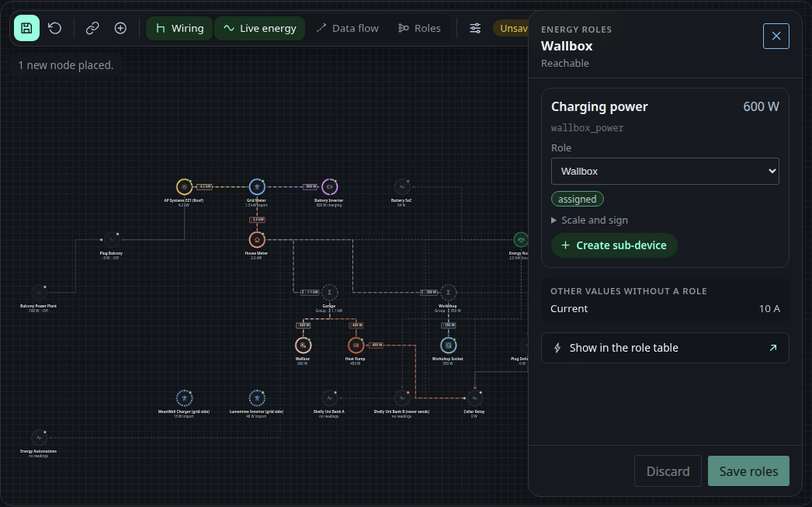This screenshot has width=812, height=507.
Task: Select the Battery Inverter node
Action: 329,187
